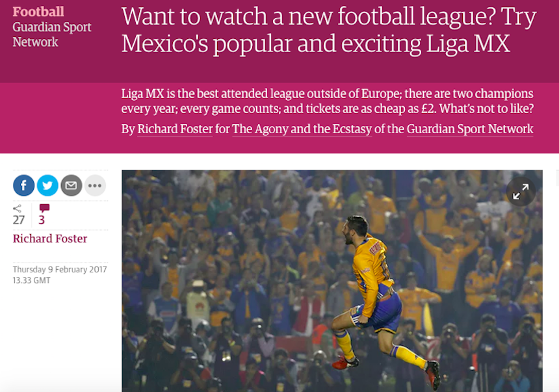Share article on Facebook icon
The height and width of the screenshot is (392, 559).
tap(24, 185)
